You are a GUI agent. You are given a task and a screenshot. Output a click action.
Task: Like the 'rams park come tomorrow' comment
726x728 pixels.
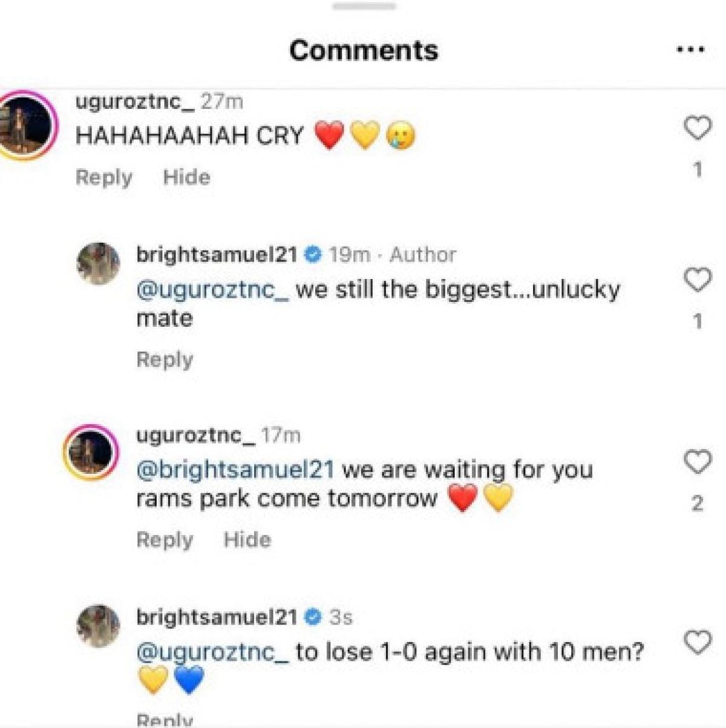(x=697, y=462)
